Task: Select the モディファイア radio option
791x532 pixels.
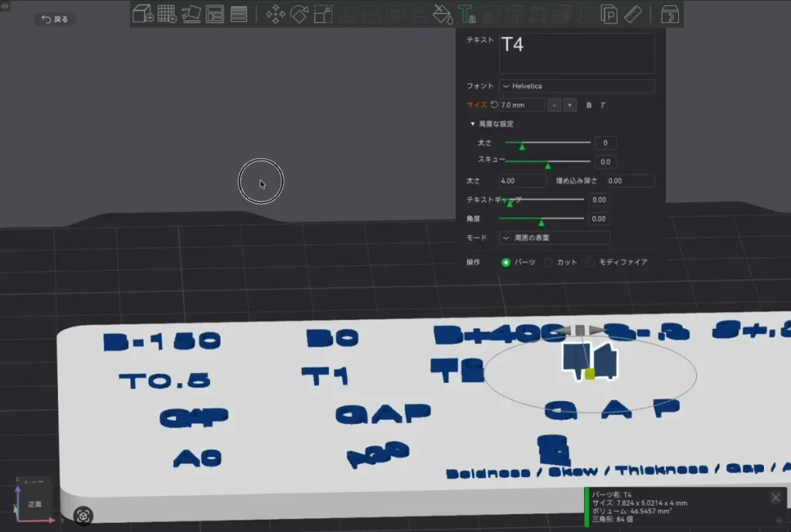Action: click(x=590, y=263)
